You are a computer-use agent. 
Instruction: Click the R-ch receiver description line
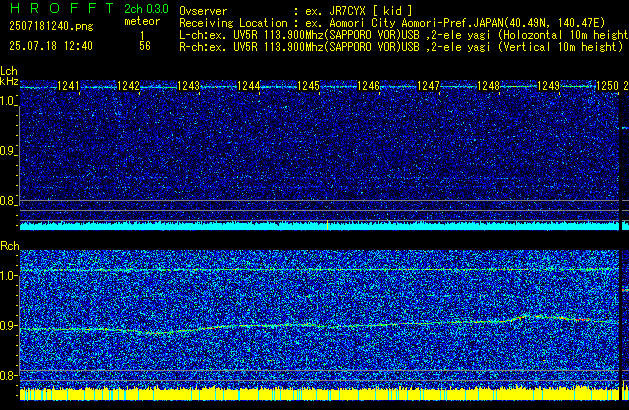pos(401,47)
